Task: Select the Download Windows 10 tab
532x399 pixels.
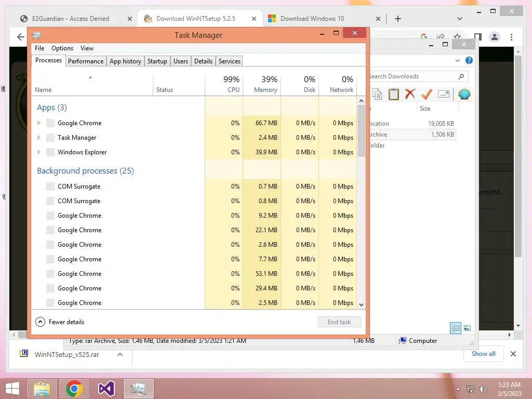Action: point(312,19)
